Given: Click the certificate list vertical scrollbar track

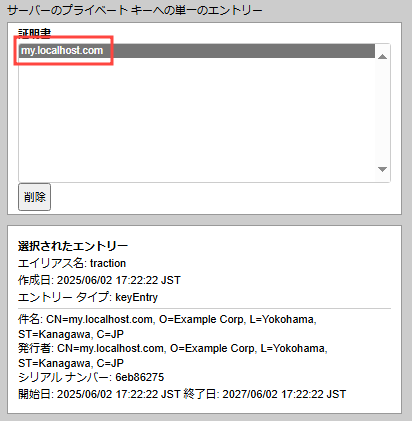Looking at the screenshot, I should [x=382, y=113].
